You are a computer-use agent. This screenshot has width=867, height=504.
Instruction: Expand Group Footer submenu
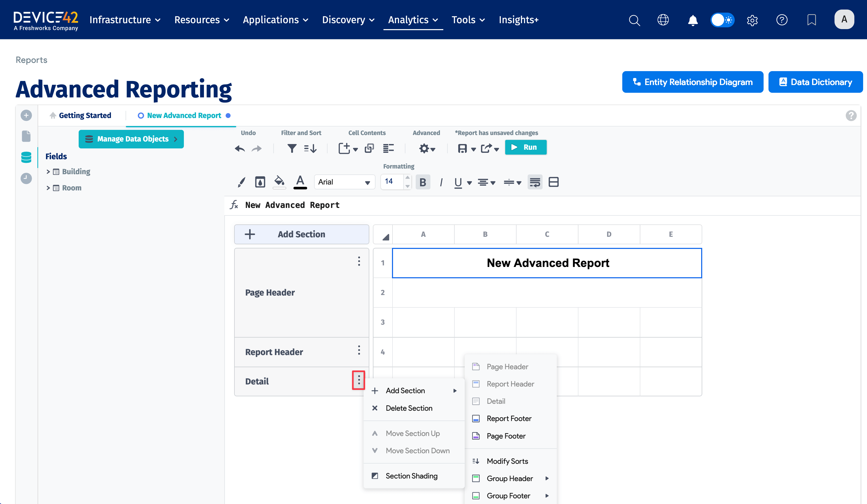(x=511, y=496)
